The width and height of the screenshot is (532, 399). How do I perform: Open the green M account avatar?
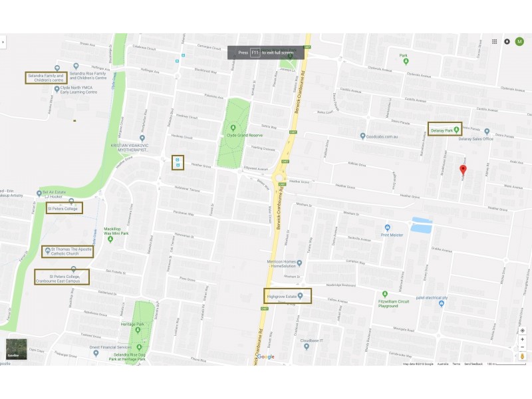(x=519, y=41)
